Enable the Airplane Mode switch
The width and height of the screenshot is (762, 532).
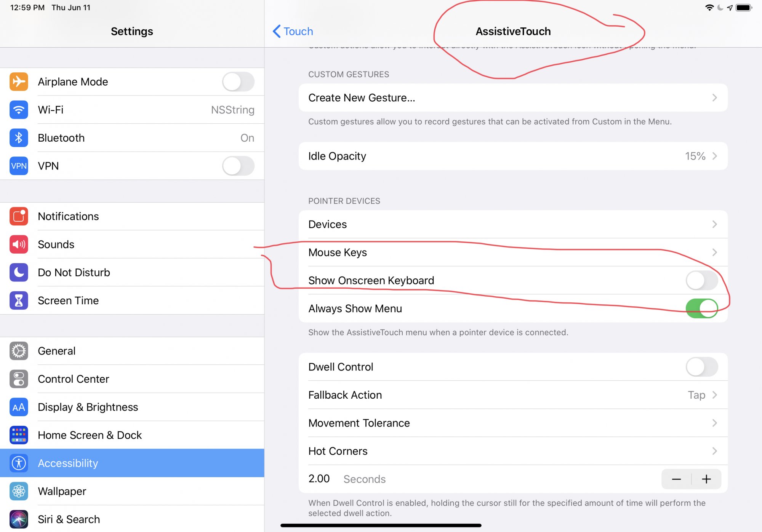click(238, 81)
